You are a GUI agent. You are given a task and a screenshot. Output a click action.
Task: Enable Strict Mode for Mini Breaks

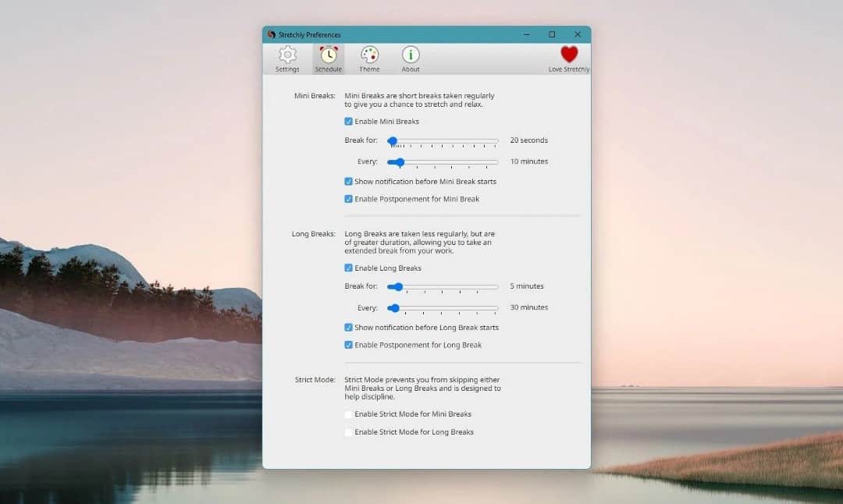click(x=349, y=414)
